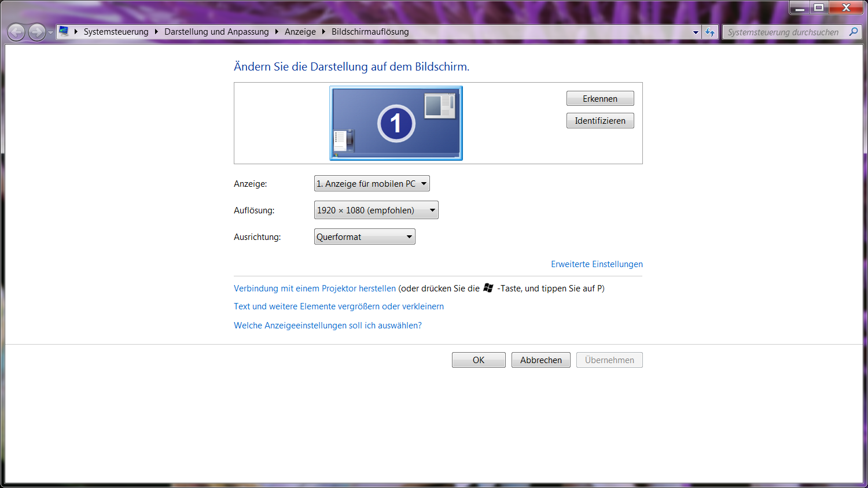Open the address bar history dropdown
The width and height of the screenshot is (868, 488).
click(x=696, y=32)
